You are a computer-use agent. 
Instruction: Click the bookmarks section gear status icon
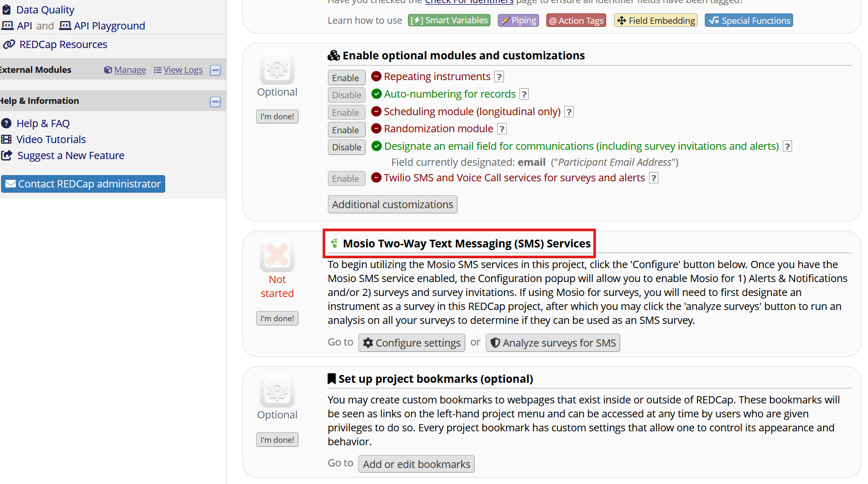277,391
